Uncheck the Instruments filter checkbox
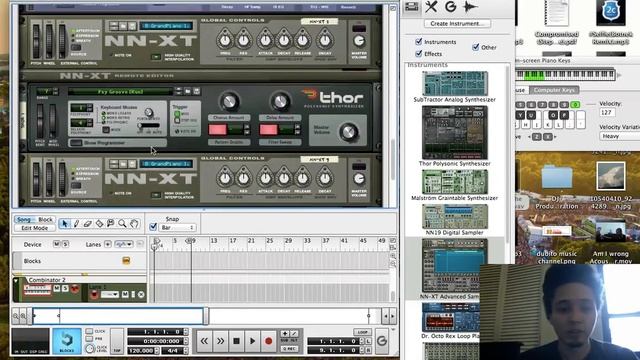Viewport: 640px width, 360px height. click(x=418, y=41)
